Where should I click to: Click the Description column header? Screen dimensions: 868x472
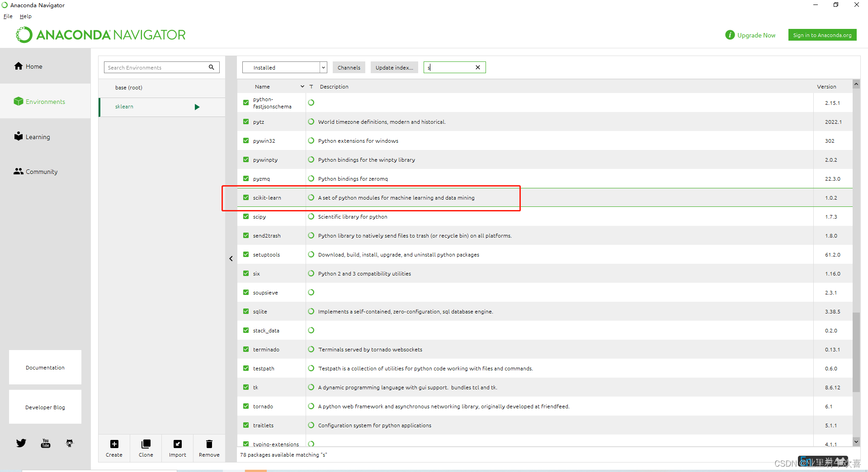pos(334,87)
